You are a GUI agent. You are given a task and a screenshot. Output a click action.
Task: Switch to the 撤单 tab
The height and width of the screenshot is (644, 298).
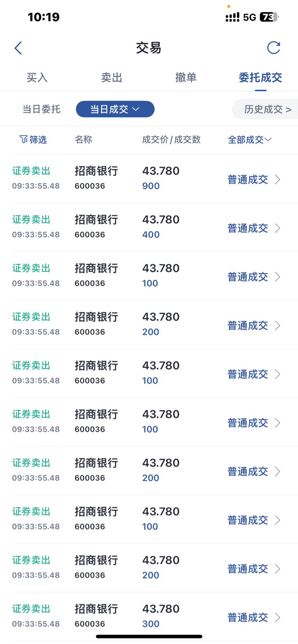pyautogui.click(x=186, y=77)
